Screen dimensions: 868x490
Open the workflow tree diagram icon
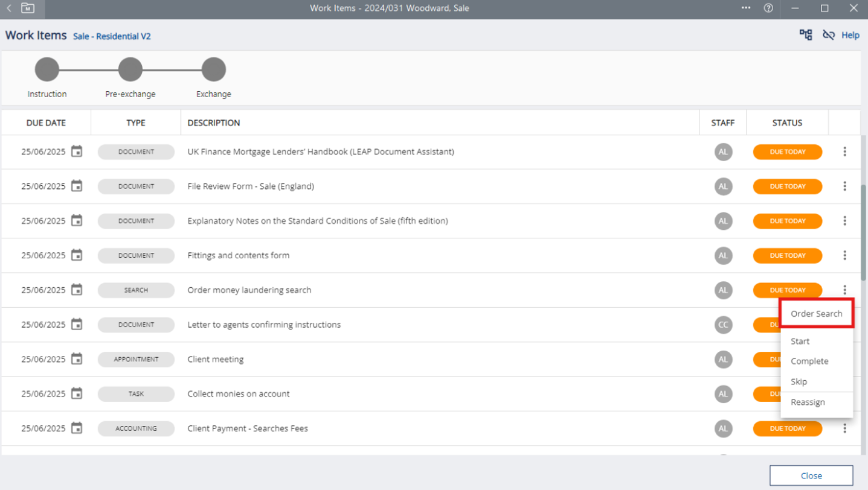tap(806, 35)
